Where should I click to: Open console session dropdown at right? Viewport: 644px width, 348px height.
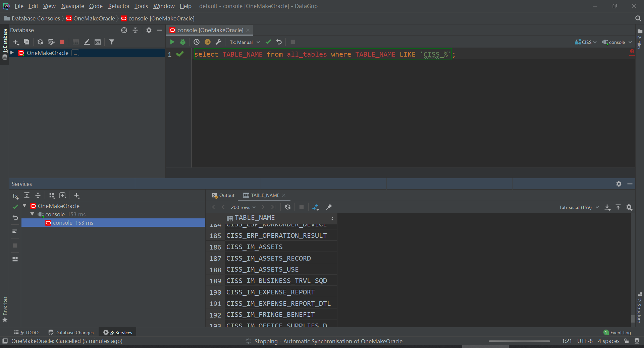click(617, 42)
